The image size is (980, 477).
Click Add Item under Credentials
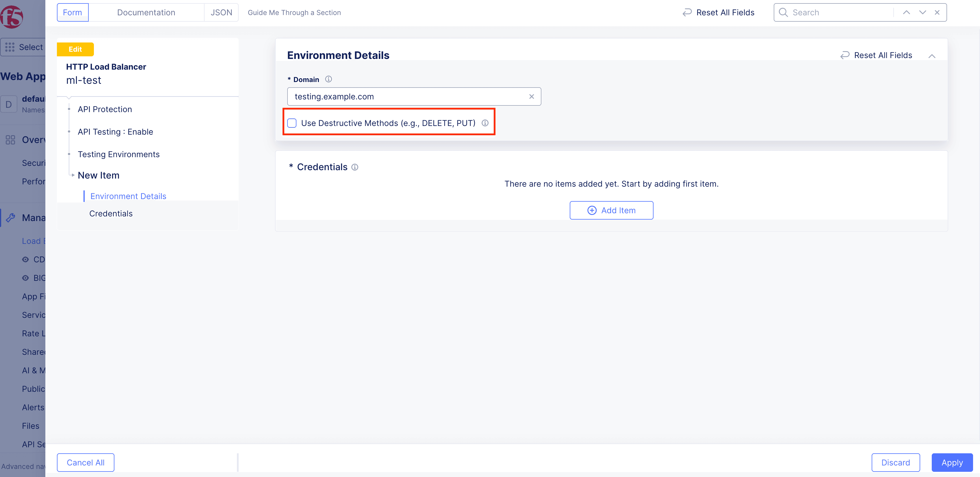coord(611,210)
